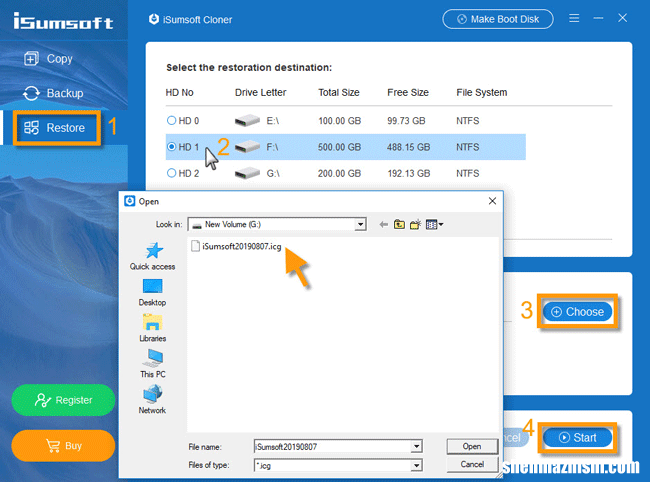Select the HD 0 radio button
Viewport: 650px width, 482px height.
pos(171,121)
